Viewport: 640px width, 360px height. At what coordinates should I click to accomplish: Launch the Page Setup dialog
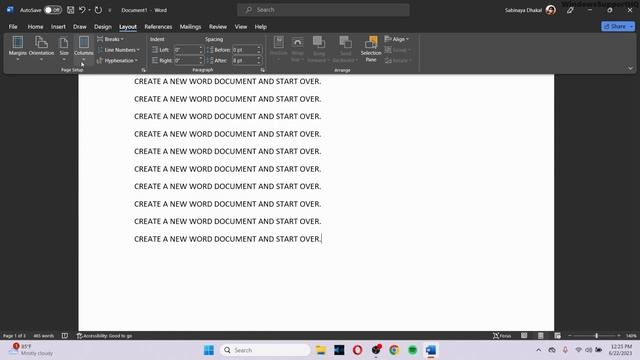143,70
